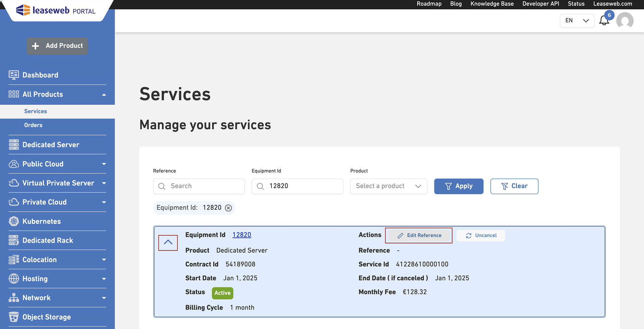The height and width of the screenshot is (329, 644).
Task: Click the Reference field magnifier icon
Action: (x=162, y=186)
